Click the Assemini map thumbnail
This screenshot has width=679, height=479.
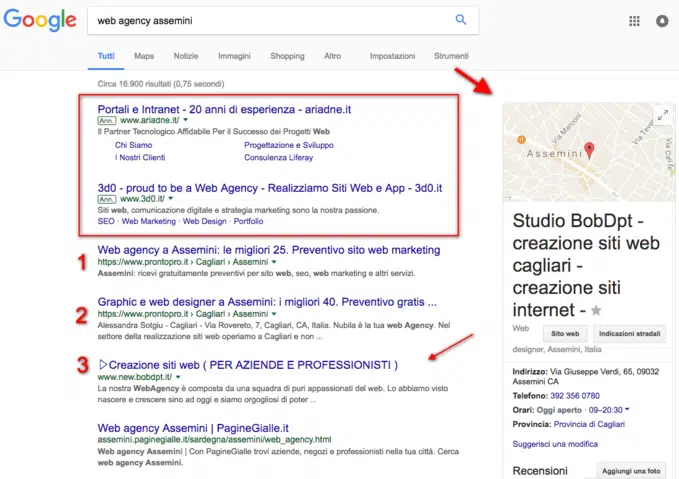[588, 152]
